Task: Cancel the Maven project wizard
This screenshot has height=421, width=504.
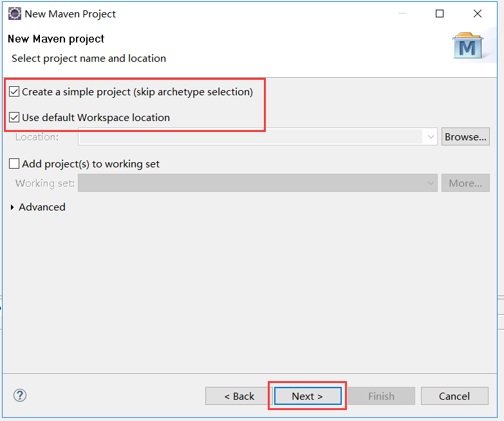Action: (x=454, y=396)
